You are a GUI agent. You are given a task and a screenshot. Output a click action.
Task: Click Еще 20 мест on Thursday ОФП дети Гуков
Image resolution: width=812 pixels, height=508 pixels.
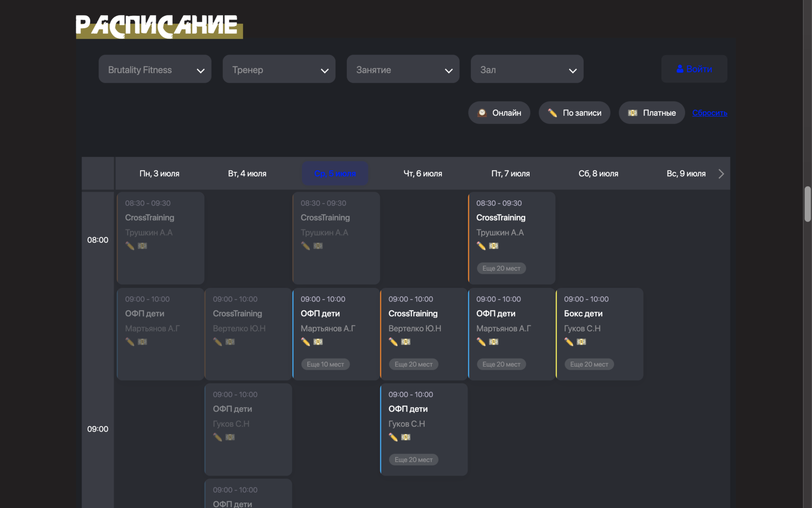pos(413,460)
